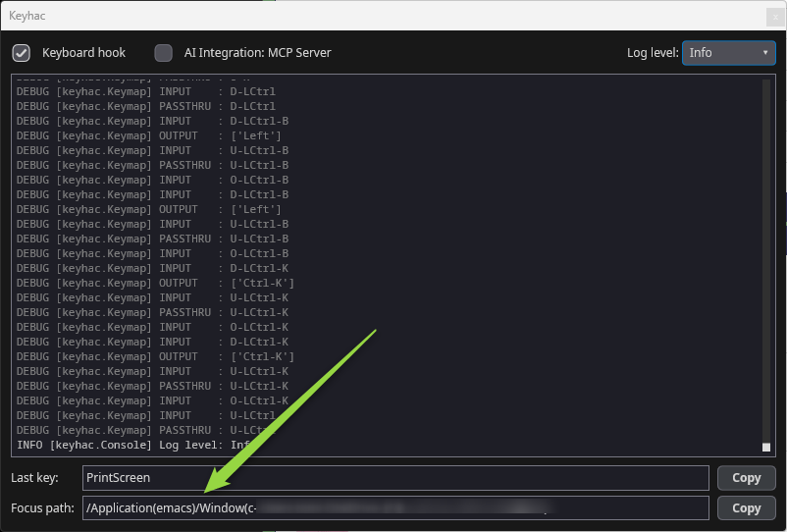Viewport: 787px width, 532px height.
Task: Copy the Focus path value
Action: (x=747, y=507)
